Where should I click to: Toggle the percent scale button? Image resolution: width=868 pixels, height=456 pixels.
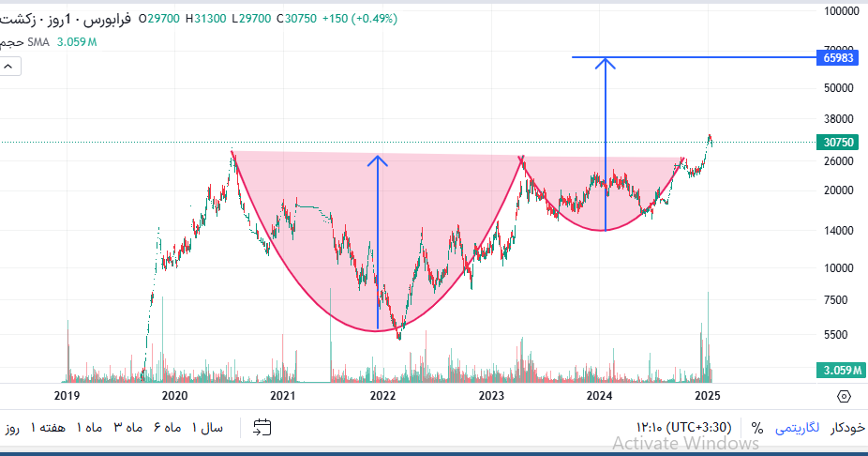(x=756, y=428)
